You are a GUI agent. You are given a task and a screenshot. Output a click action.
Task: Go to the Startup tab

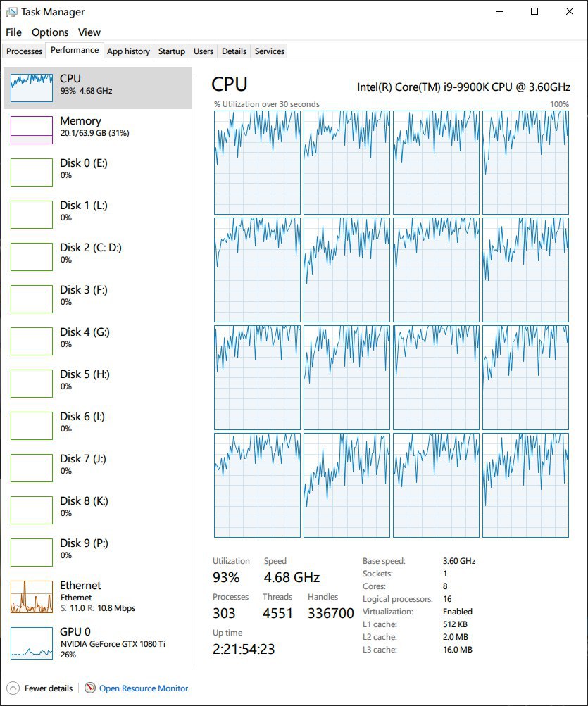tap(172, 51)
